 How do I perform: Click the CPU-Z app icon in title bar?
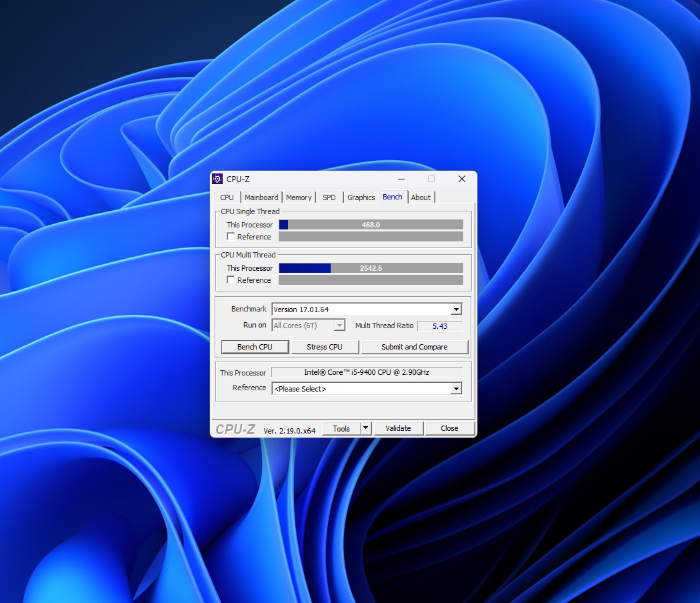tap(217, 179)
